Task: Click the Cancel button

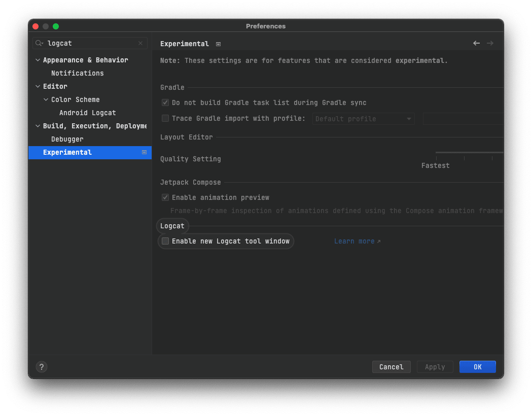Action: pos(391,367)
